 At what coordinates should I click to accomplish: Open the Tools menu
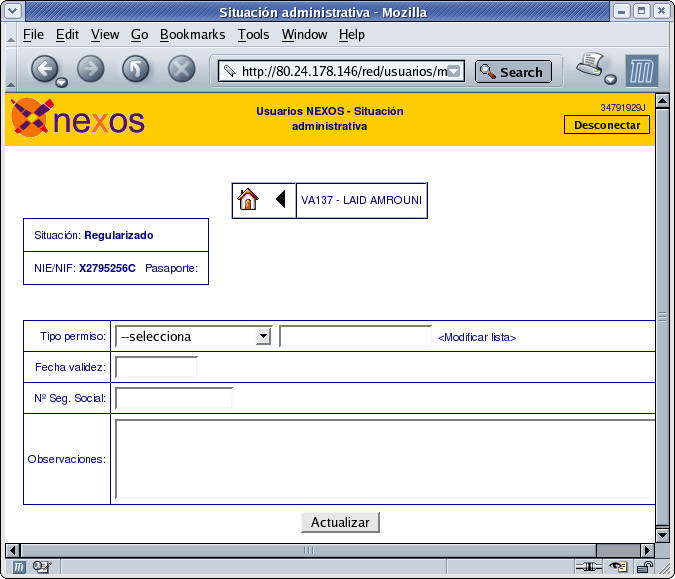[254, 34]
